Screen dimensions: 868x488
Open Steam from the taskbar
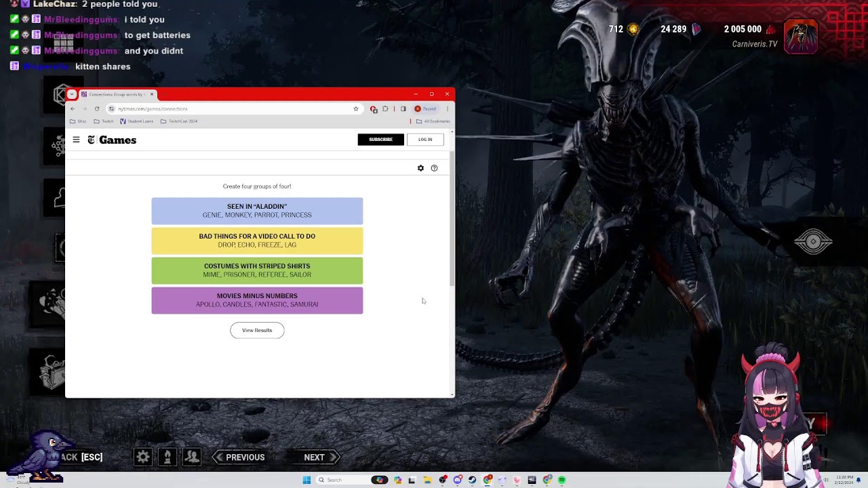click(x=472, y=480)
